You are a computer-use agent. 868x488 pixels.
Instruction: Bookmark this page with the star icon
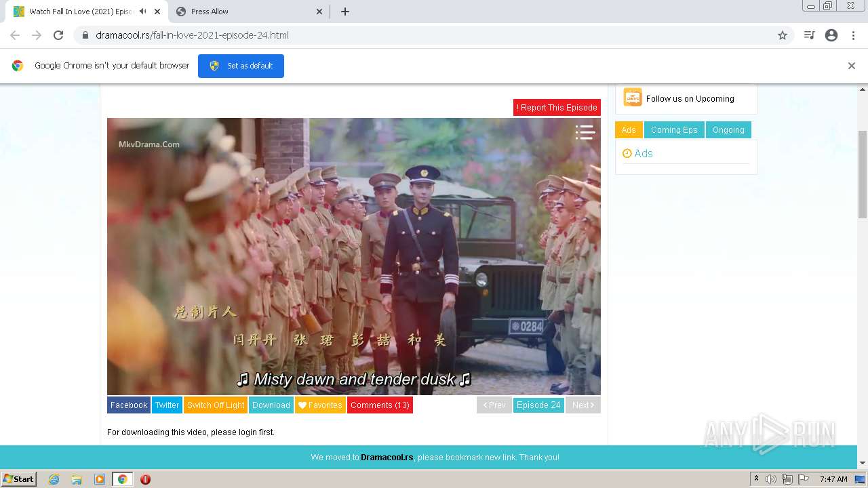tap(783, 35)
